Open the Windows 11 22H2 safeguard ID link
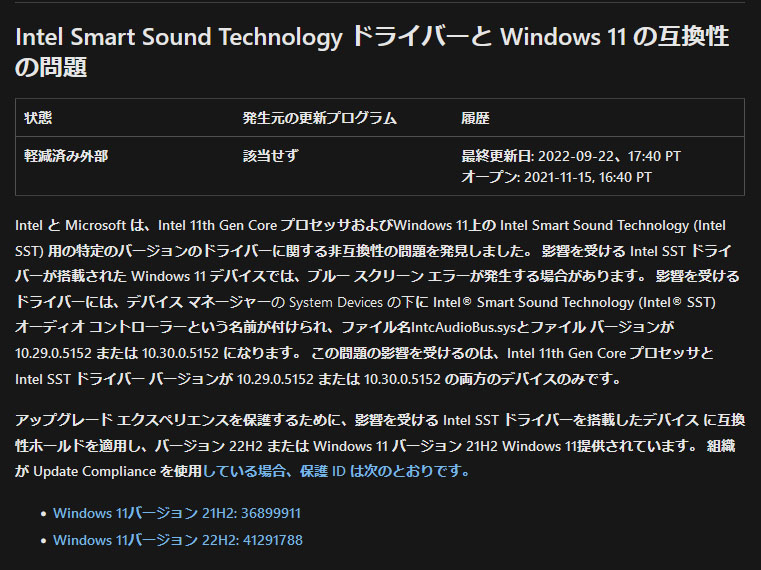Viewport: 761px width, 570px height. coord(176,540)
